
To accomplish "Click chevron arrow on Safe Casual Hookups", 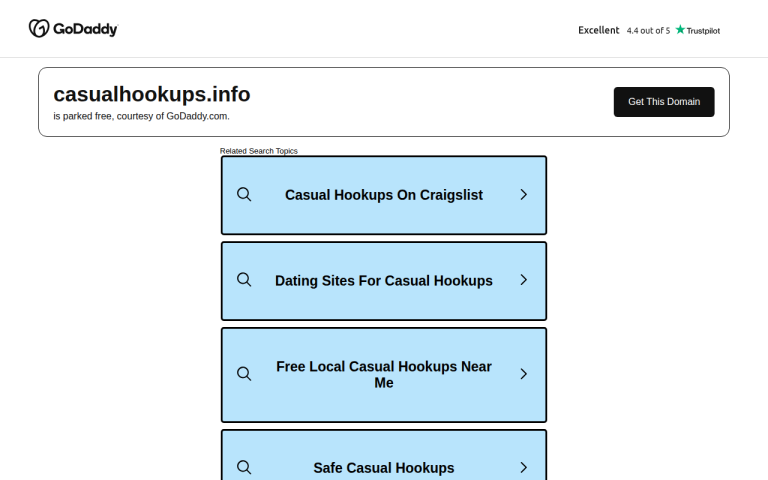I will (524, 467).
